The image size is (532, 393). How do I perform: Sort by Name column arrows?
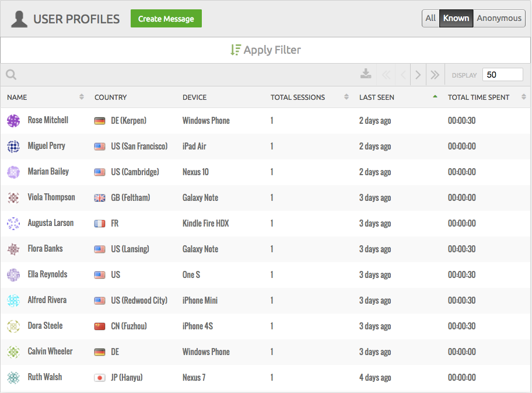tap(82, 97)
